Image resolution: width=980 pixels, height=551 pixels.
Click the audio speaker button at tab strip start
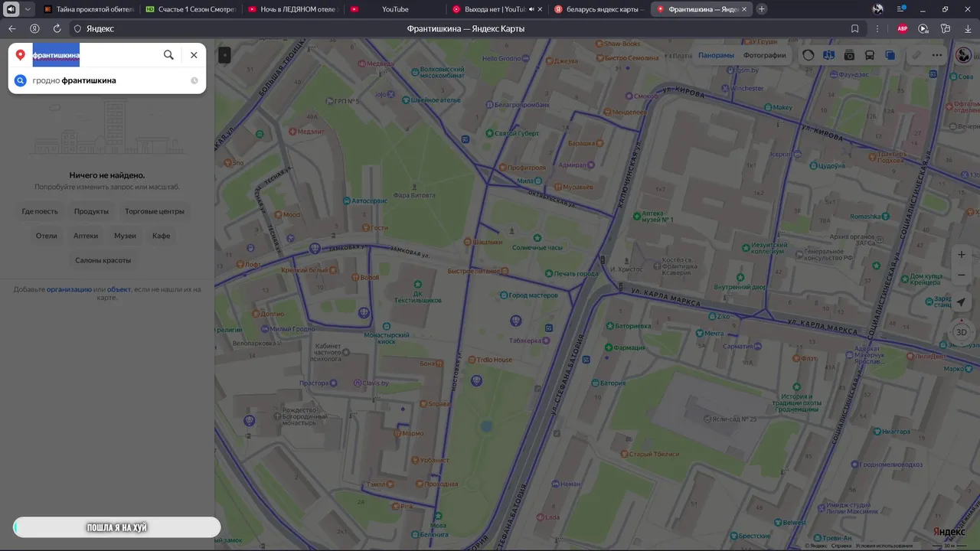tap(11, 9)
